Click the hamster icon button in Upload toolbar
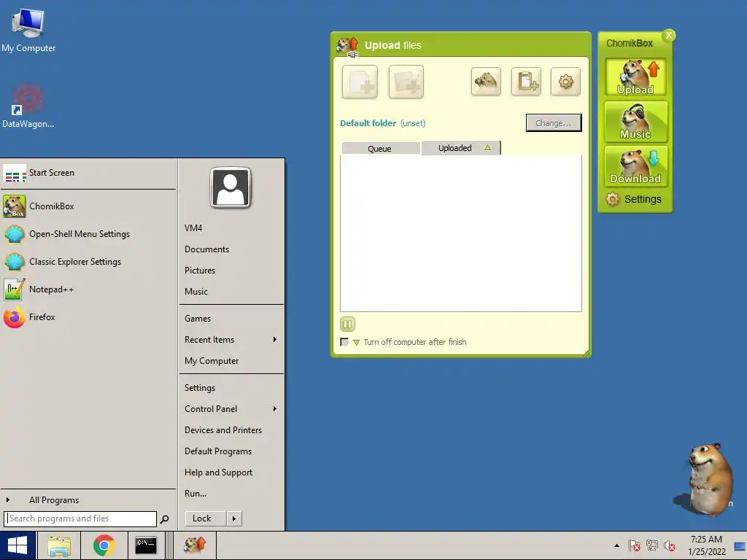Image resolution: width=747 pixels, height=560 pixels. click(486, 82)
